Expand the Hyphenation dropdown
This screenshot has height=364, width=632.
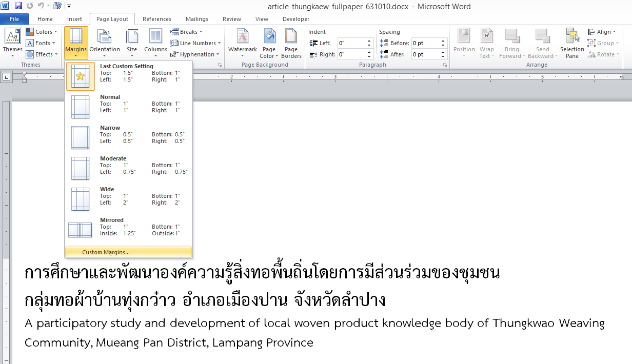pos(196,54)
